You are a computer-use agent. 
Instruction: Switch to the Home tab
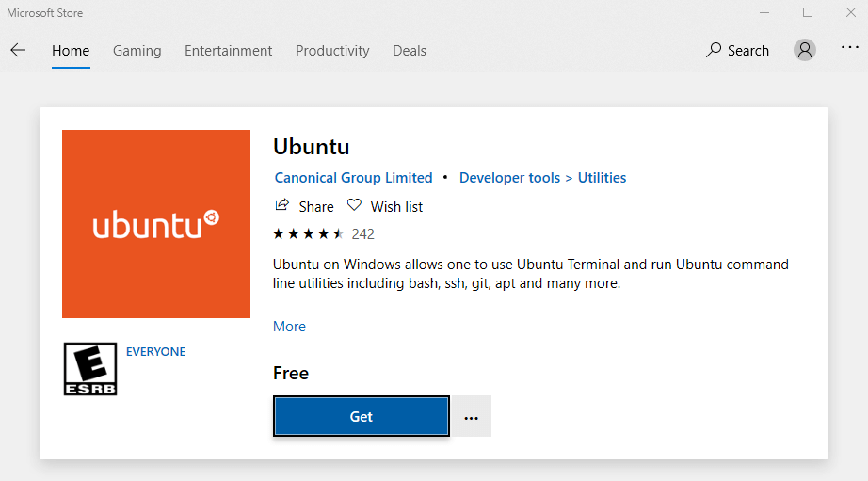71,51
